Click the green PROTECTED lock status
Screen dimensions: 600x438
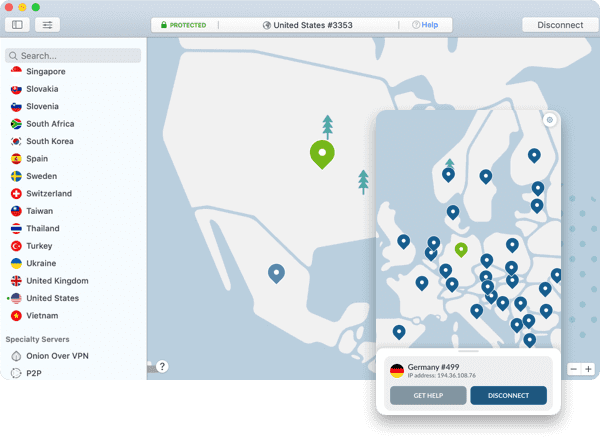point(184,25)
